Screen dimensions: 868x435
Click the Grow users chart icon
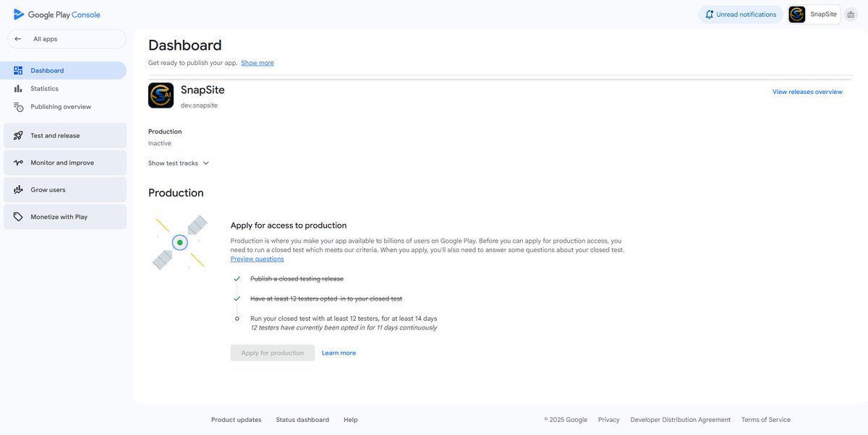coord(18,190)
